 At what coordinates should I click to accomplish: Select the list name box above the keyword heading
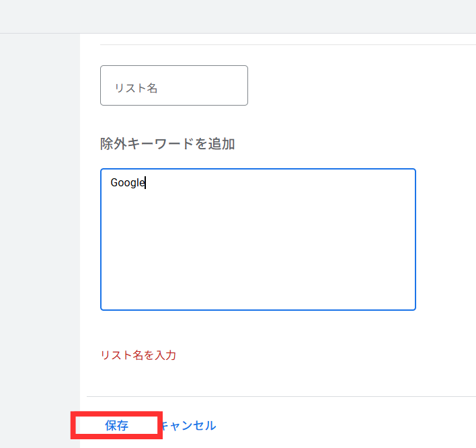(x=174, y=85)
